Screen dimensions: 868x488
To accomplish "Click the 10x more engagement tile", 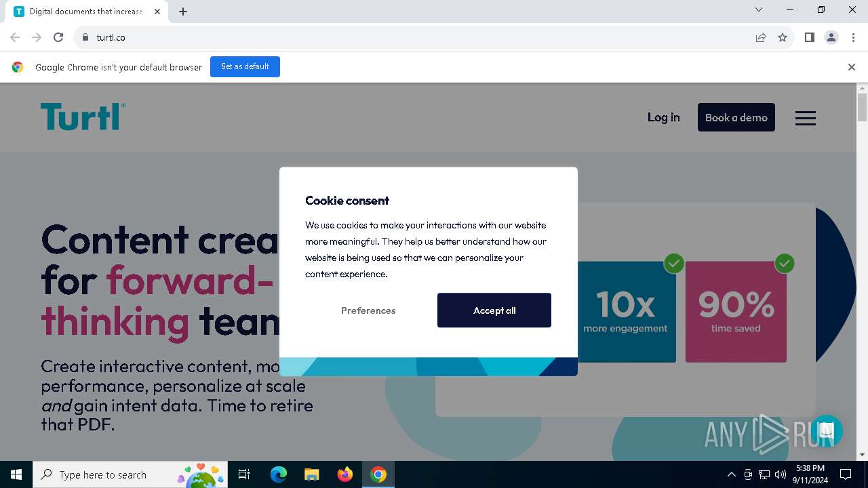I will [625, 312].
